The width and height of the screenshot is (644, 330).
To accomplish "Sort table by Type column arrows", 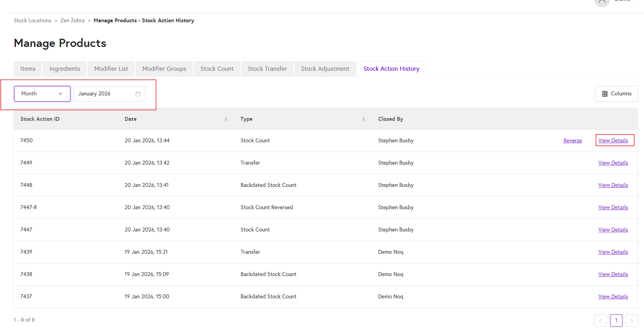I will (363, 119).
